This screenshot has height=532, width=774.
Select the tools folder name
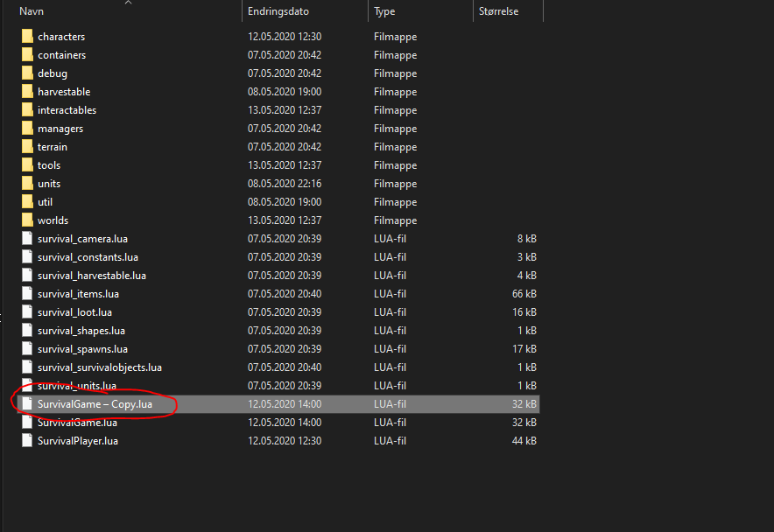[49, 164]
